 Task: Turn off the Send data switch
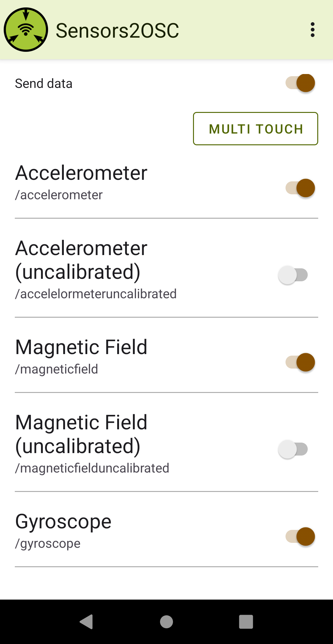(x=300, y=83)
